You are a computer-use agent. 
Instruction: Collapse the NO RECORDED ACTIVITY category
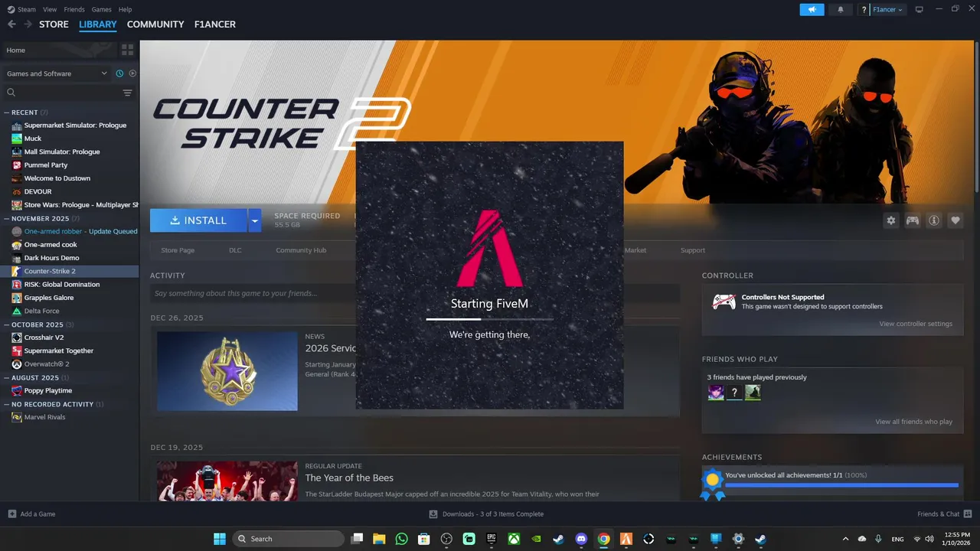click(x=7, y=404)
